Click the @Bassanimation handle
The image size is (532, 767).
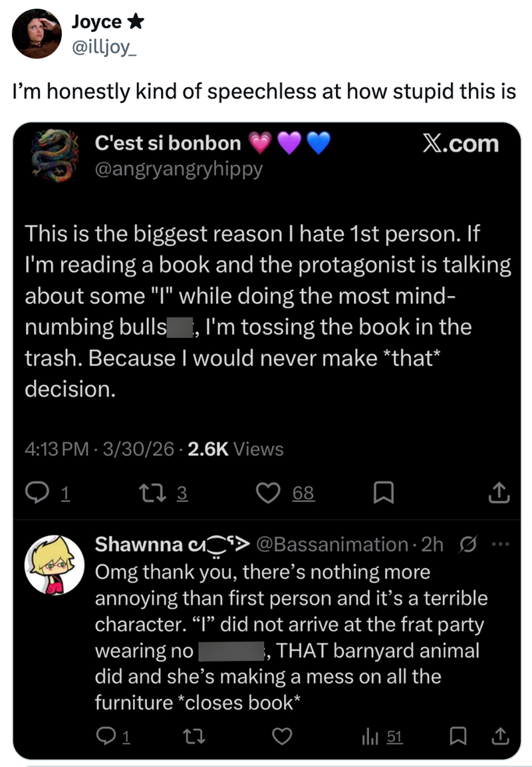click(x=331, y=544)
